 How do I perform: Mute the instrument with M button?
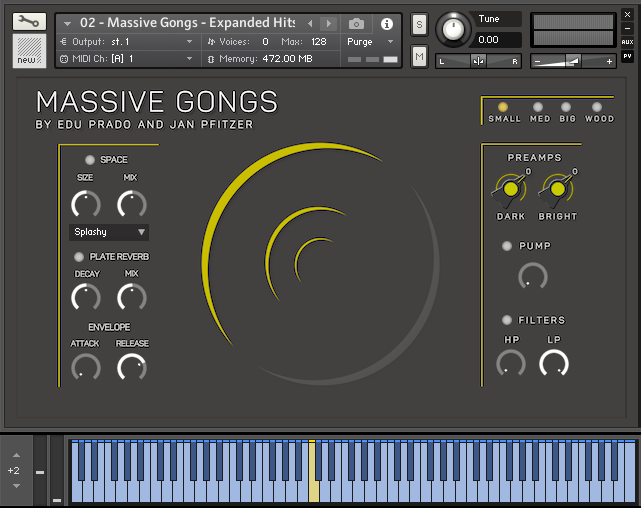(419, 57)
